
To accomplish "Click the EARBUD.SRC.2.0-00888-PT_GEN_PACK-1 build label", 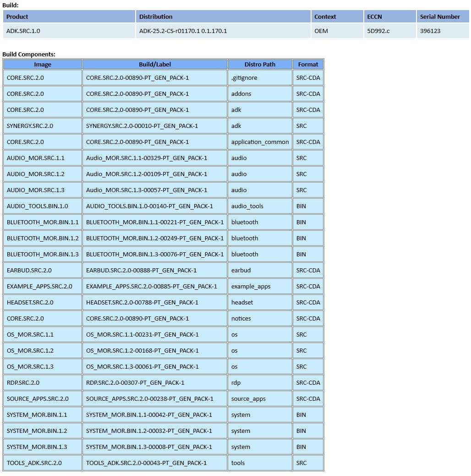I will (x=141, y=270).
